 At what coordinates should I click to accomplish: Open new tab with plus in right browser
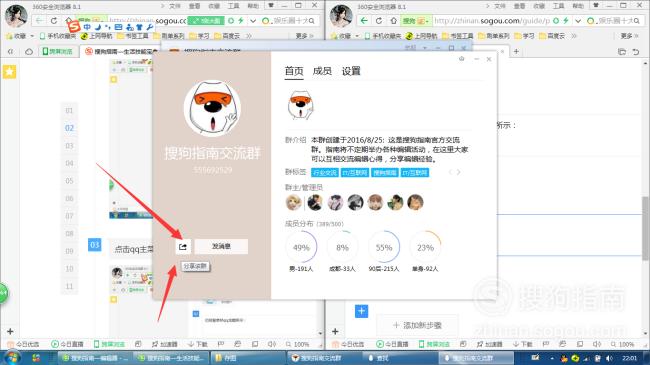516,51
